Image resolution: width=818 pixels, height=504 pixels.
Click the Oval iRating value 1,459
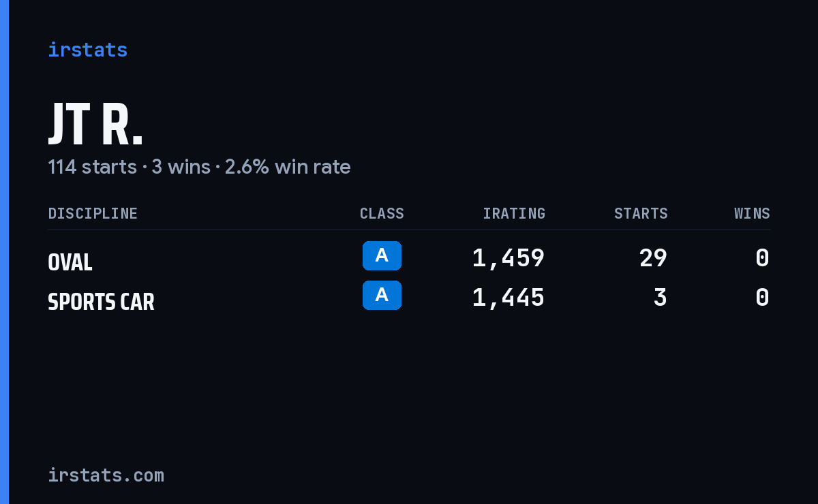509,258
